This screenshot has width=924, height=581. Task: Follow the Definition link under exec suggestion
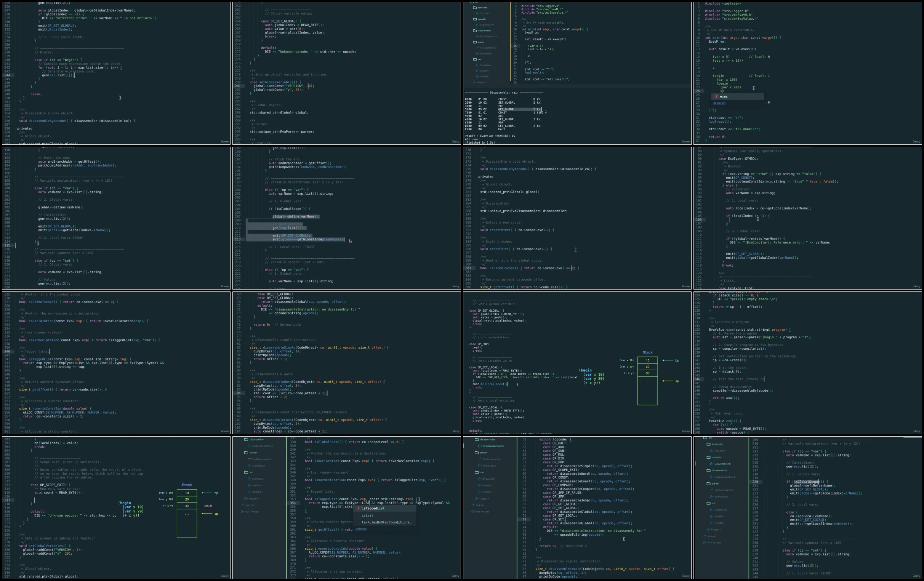[719, 103]
